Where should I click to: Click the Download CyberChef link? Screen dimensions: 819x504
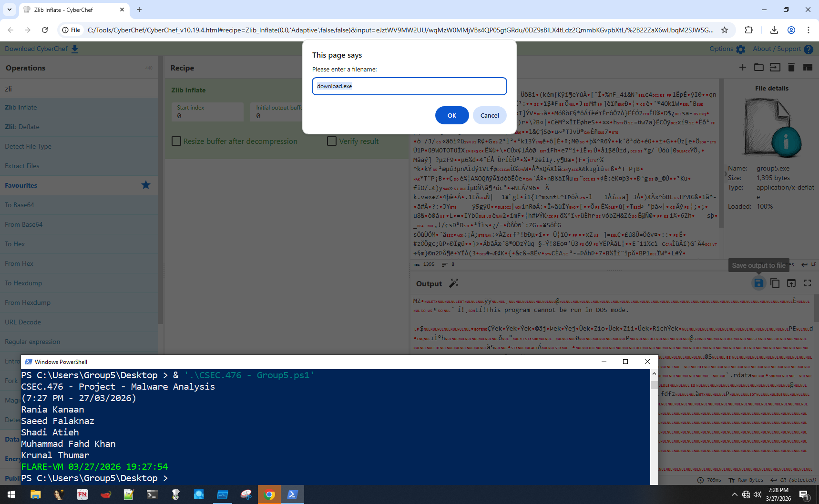point(41,49)
